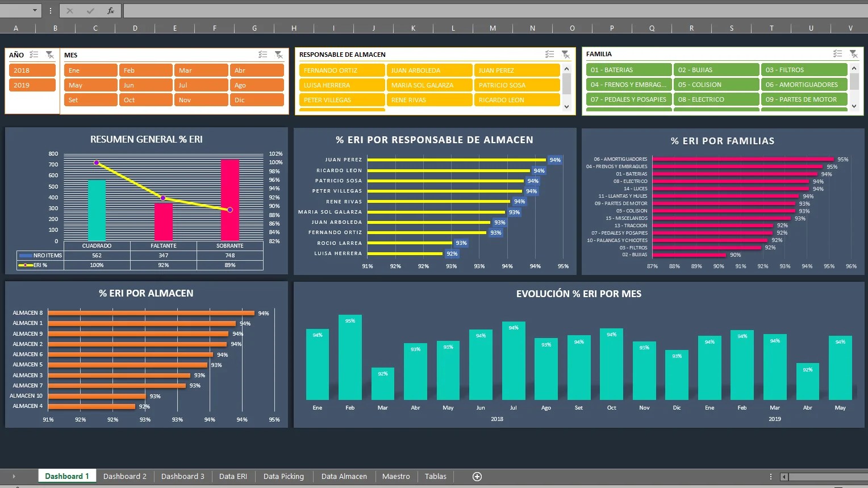Click the Enter checkmark icon in the formula bar

click(89, 10)
